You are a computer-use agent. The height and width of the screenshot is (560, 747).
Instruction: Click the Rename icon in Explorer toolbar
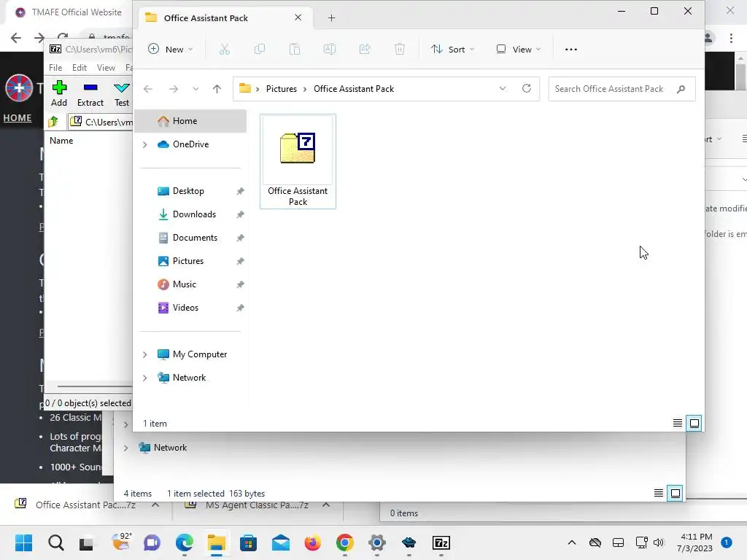(330, 49)
